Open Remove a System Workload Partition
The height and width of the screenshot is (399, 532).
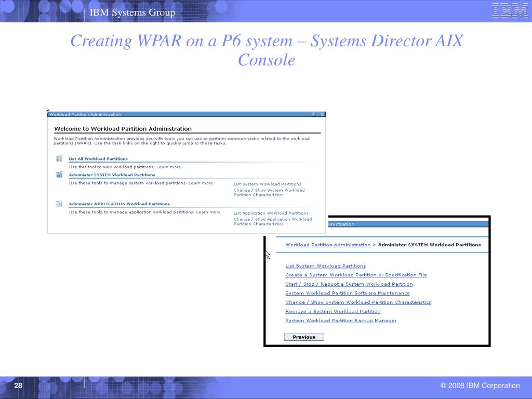[x=333, y=312]
